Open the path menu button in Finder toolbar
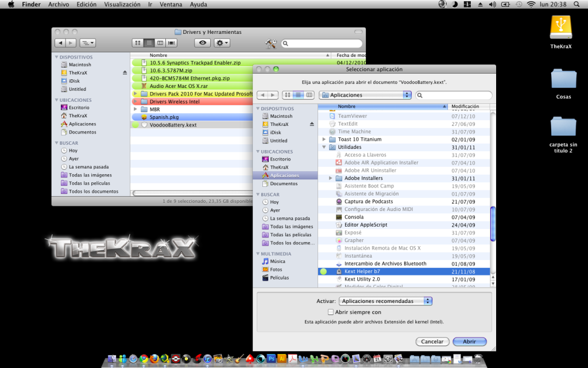 pos(87,43)
